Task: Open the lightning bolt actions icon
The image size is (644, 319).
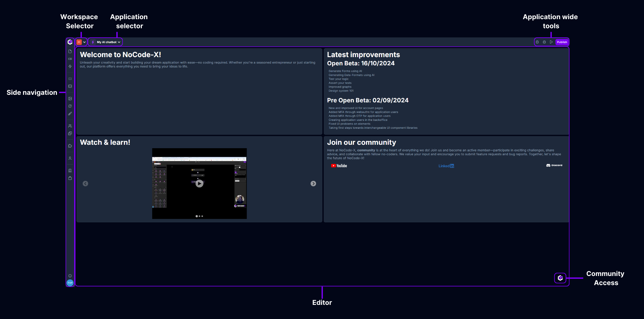Action: point(70,66)
